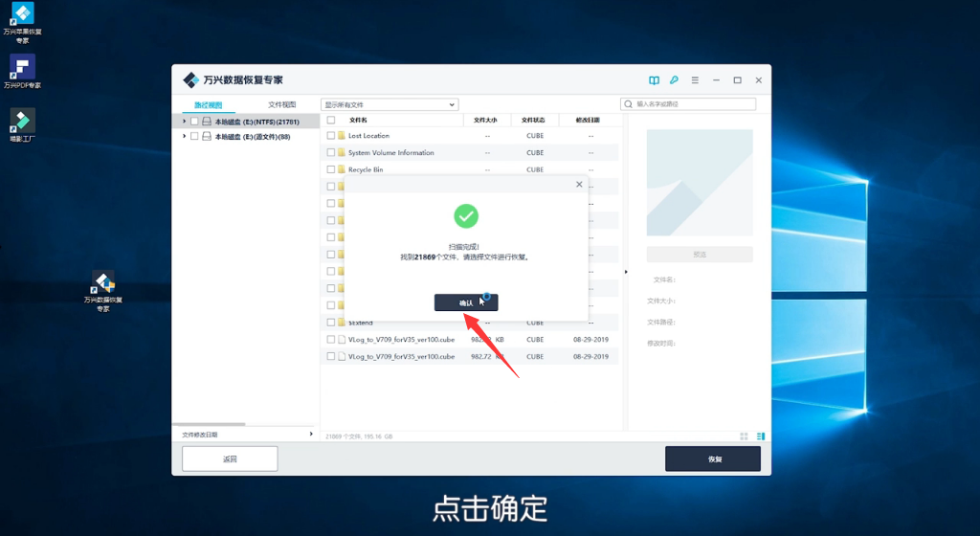Click CUBE status in Recycle Bin row
This screenshot has width=980, height=536.
pyautogui.click(x=535, y=169)
